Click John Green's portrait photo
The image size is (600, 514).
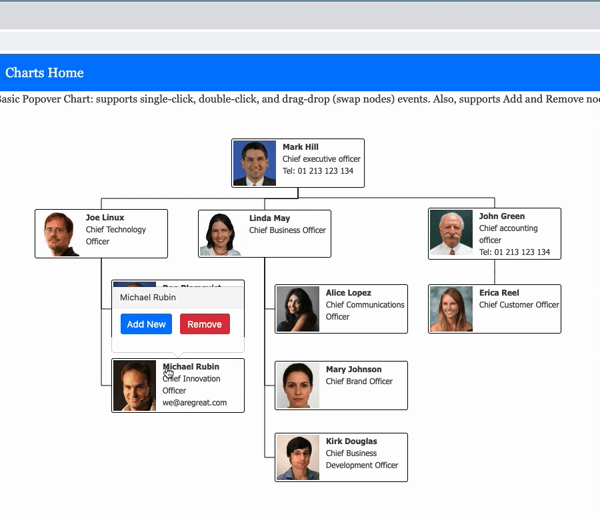452,232
